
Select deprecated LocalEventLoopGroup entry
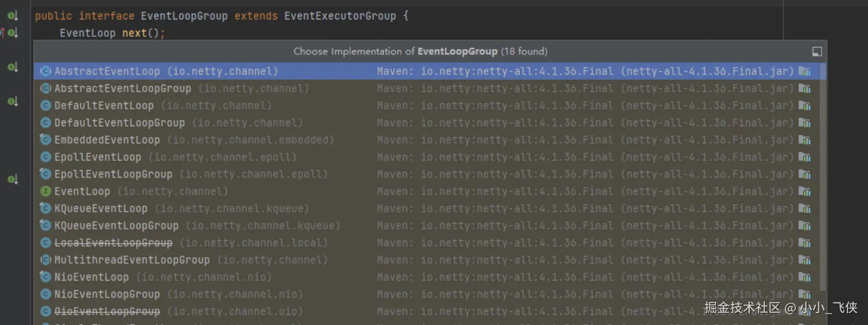click(426, 243)
